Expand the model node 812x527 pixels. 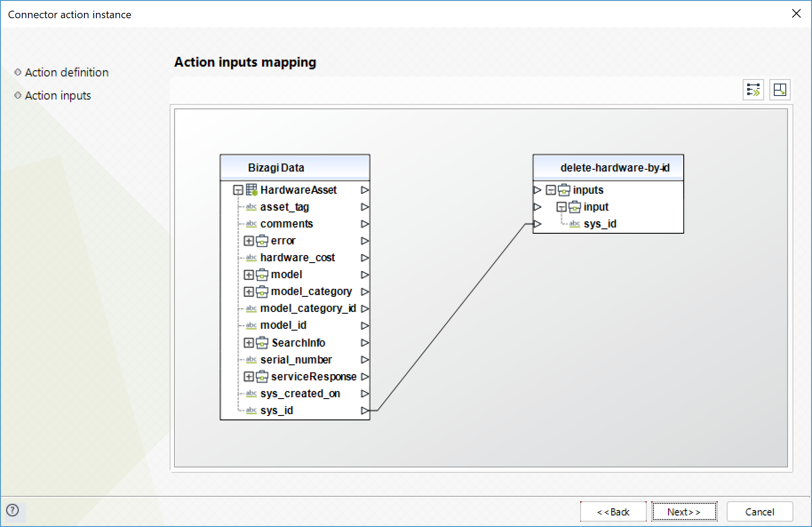[249, 275]
